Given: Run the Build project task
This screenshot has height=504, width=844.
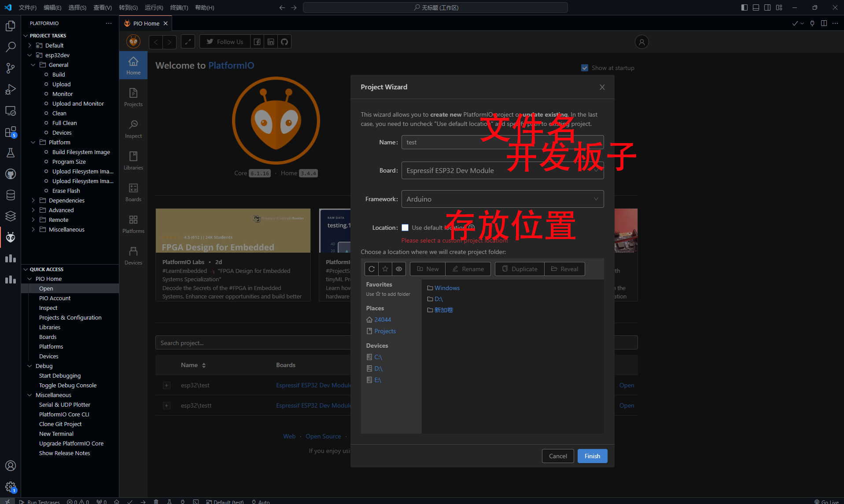Looking at the screenshot, I should [x=59, y=74].
